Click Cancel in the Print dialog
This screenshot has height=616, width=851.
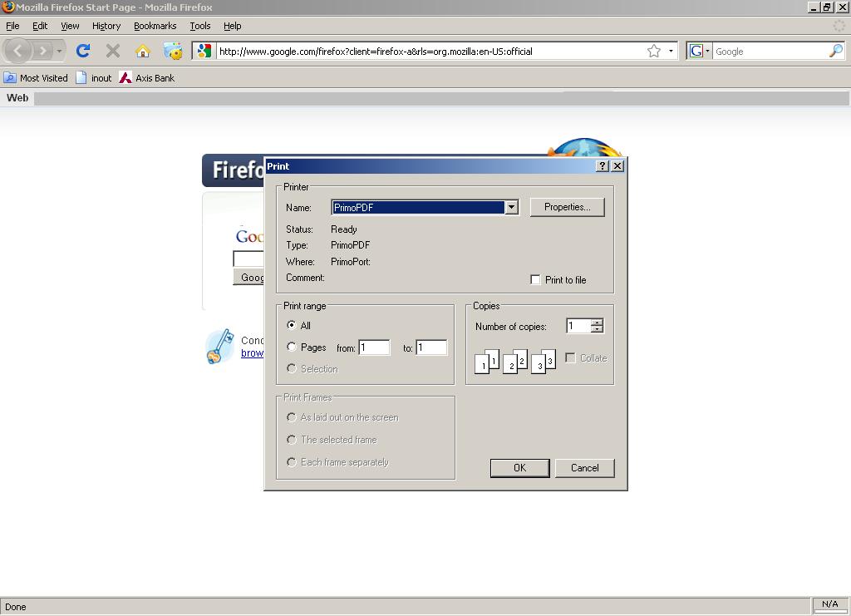pos(585,468)
